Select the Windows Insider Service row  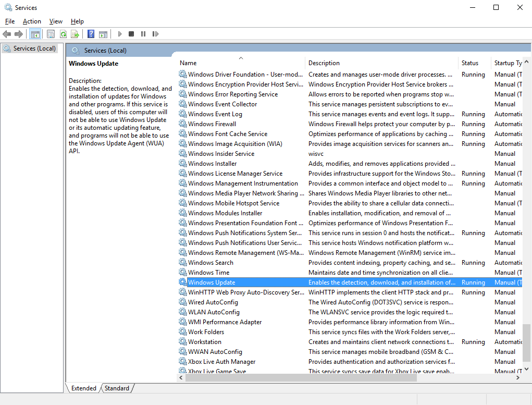pos(350,153)
